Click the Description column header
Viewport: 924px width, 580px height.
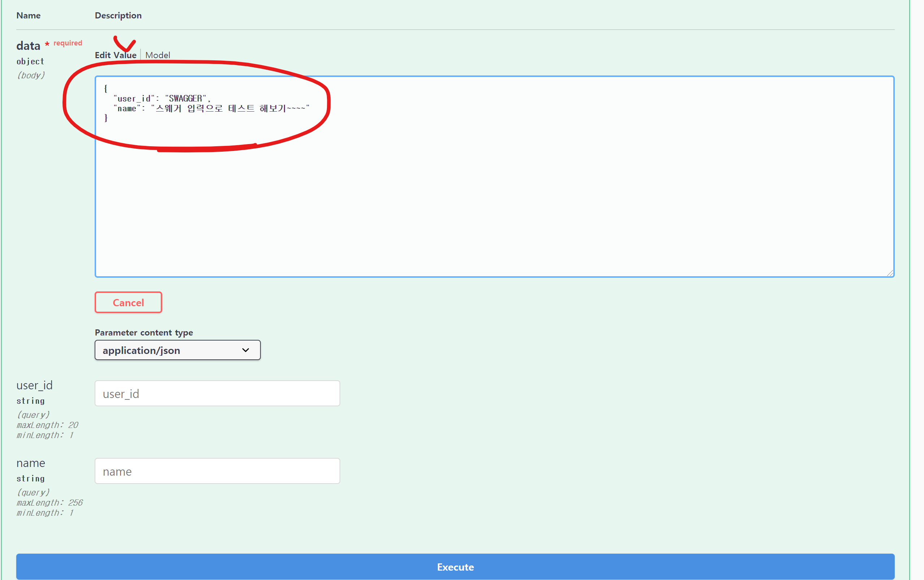tap(118, 15)
